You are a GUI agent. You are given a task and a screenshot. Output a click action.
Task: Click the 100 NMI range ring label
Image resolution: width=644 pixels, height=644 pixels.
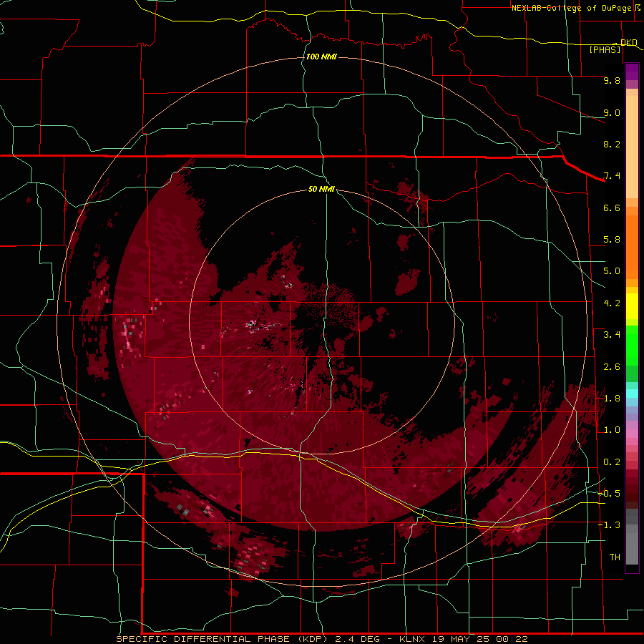[x=321, y=57]
